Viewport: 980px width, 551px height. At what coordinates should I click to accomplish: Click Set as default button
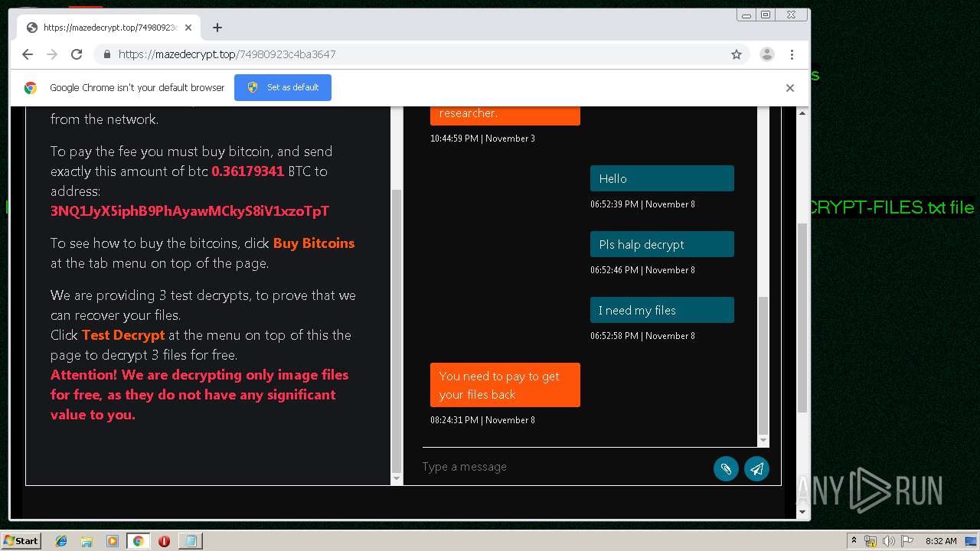point(283,87)
